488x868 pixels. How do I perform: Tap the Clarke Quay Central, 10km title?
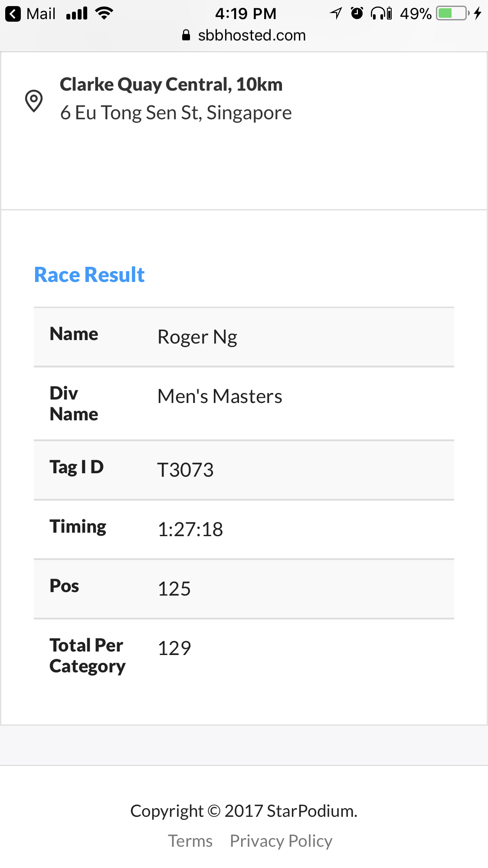point(171,85)
